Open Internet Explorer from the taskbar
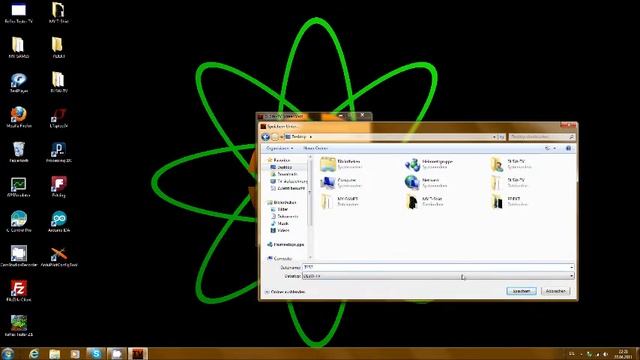 tap(34, 354)
